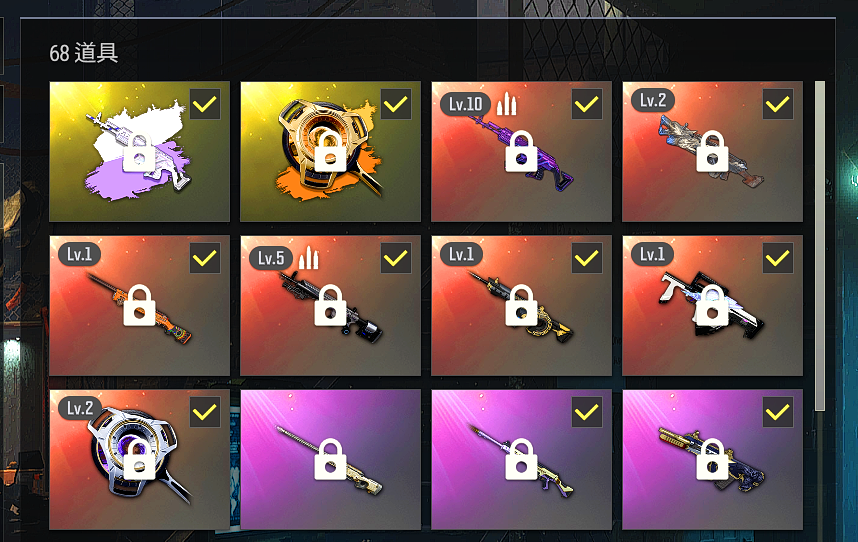The height and width of the screenshot is (542, 858).
Task: Click the lock on the white futuristic Lv.1 gun
Action: tap(712, 305)
